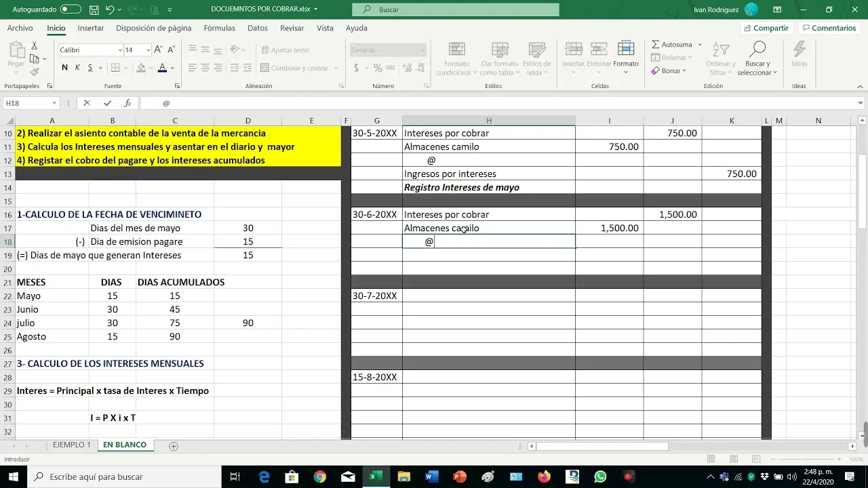Open Buscar y seleccionar menu
This screenshot has height=488, width=868.
coord(757,59)
